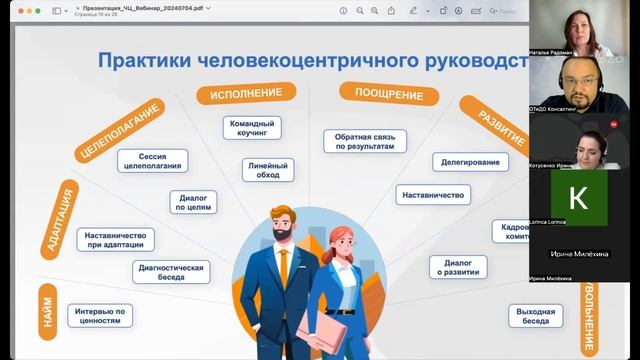Open the sidebar view options dropdown arrow

pyautogui.click(x=66, y=11)
